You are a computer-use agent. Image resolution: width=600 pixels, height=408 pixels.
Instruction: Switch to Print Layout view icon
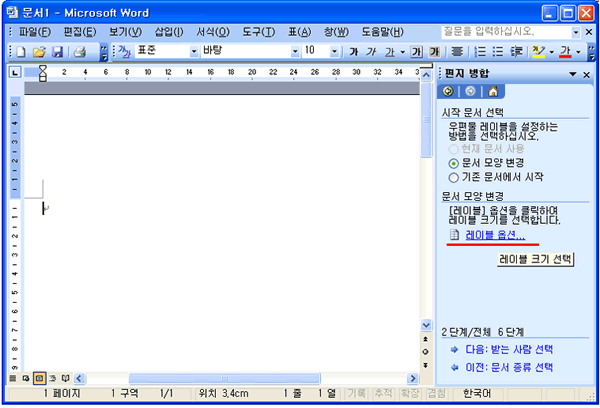(x=38, y=379)
